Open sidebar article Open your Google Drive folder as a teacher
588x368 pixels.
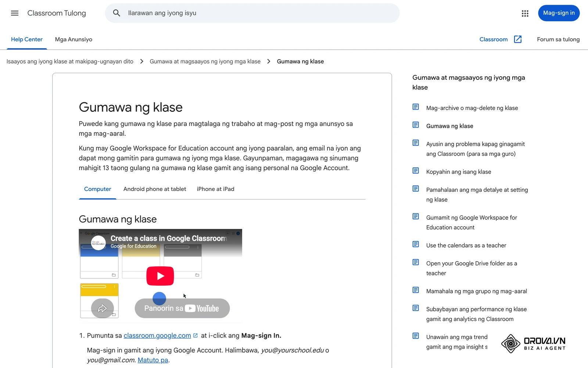coord(472,268)
